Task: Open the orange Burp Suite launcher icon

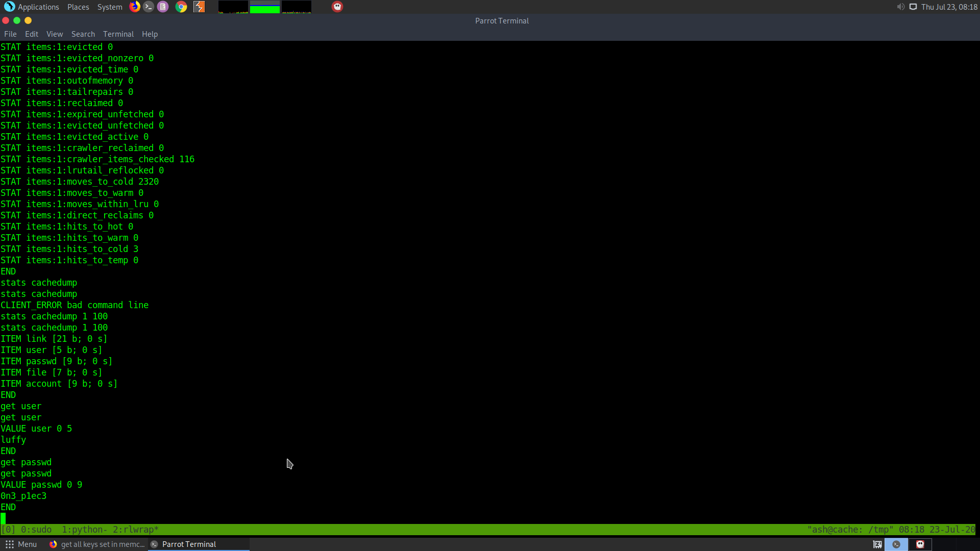Action: [199, 7]
